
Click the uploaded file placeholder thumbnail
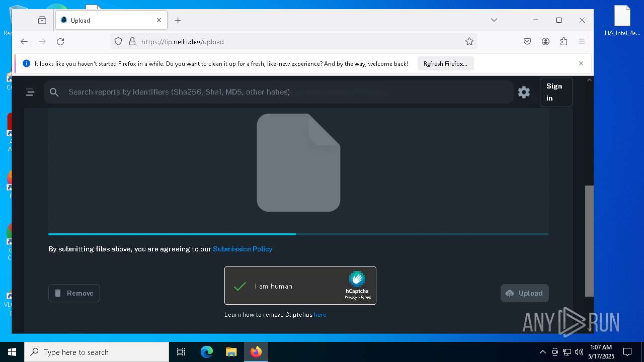(298, 162)
